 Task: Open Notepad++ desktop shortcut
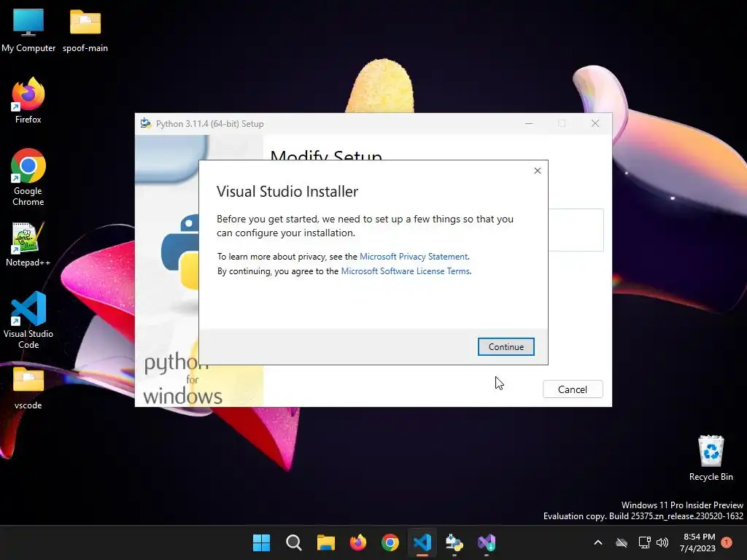coord(28,244)
